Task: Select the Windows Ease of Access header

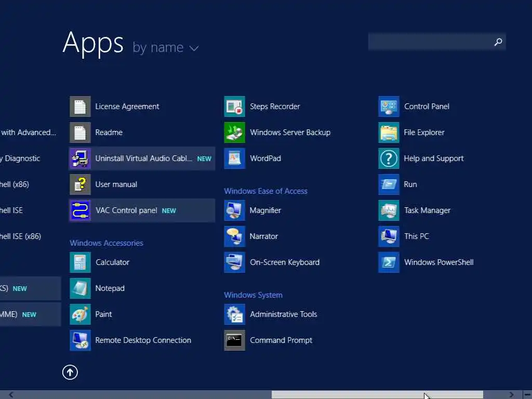Action: [x=265, y=191]
